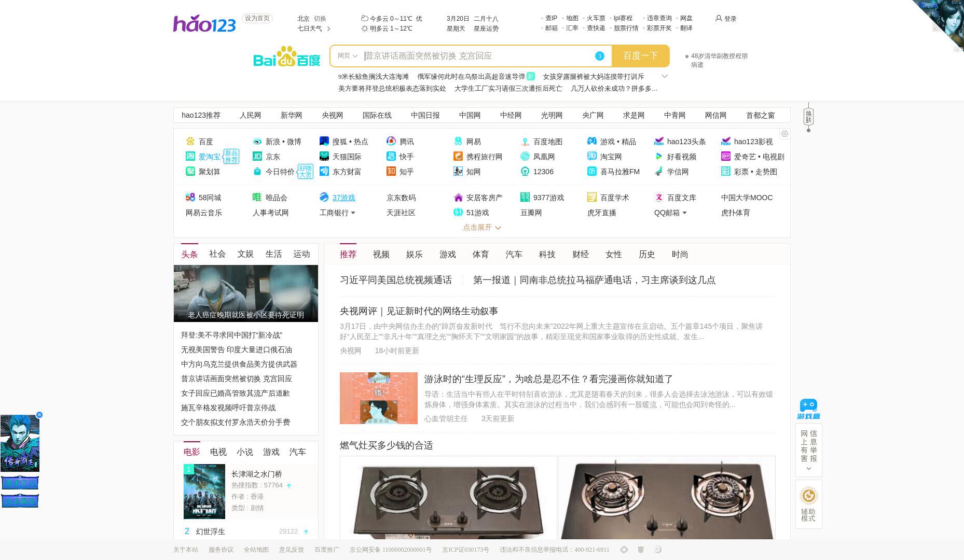This screenshot has height=560, width=964.
Task: Open 搜狐 icon in site grid
Action: pos(324,142)
